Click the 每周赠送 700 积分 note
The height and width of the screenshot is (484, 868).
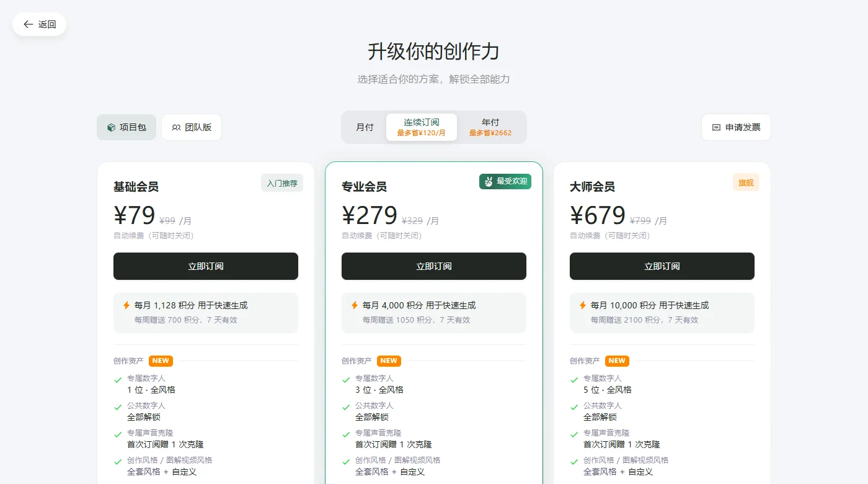pyautogui.click(x=186, y=320)
